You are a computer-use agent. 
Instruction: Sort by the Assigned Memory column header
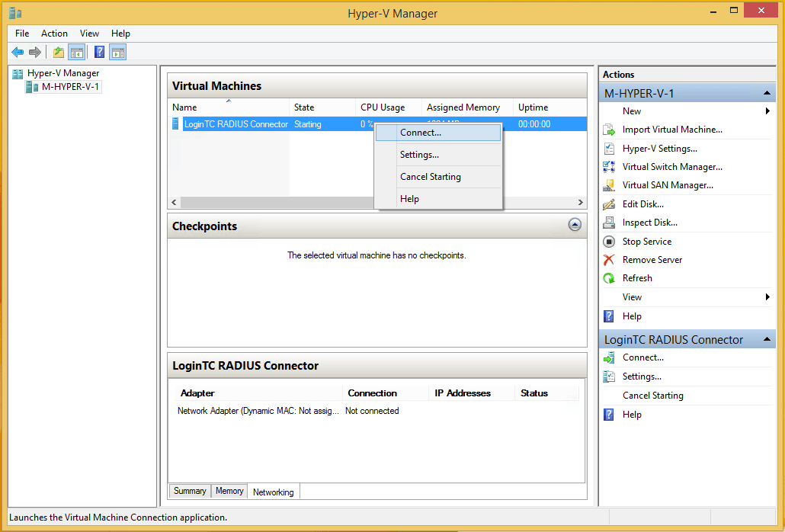tap(468, 107)
